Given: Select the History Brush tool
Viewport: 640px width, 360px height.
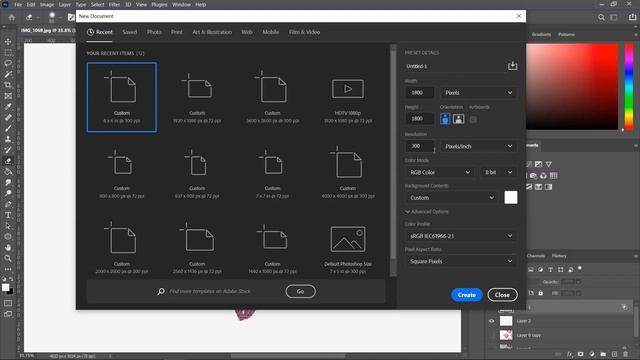Looking at the screenshot, I should (8, 150).
